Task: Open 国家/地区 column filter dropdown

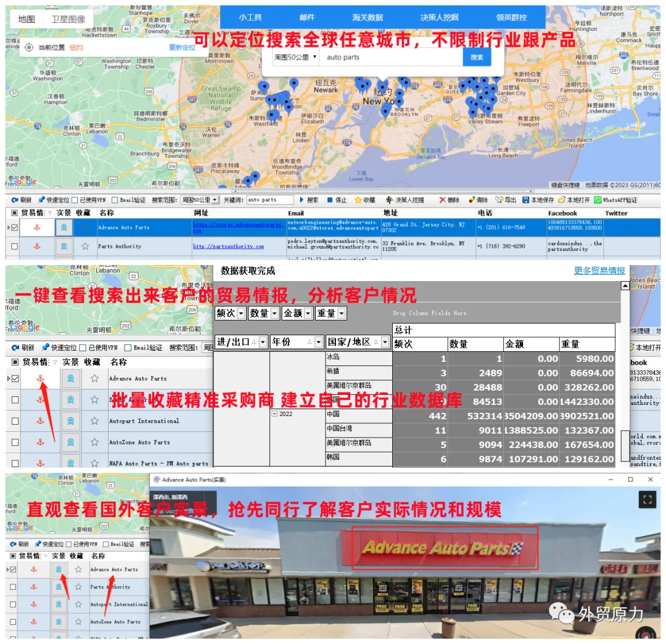Action: tap(385, 342)
